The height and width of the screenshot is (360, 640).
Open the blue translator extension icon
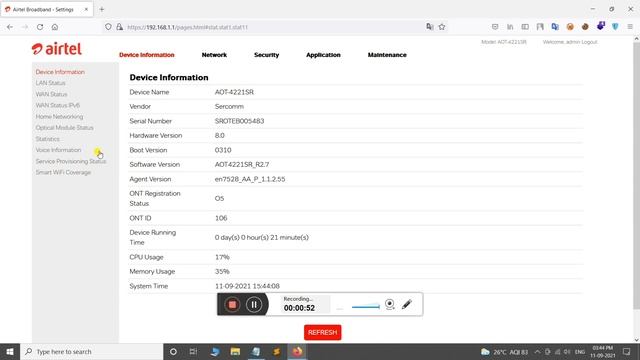(x=555, y=27)
